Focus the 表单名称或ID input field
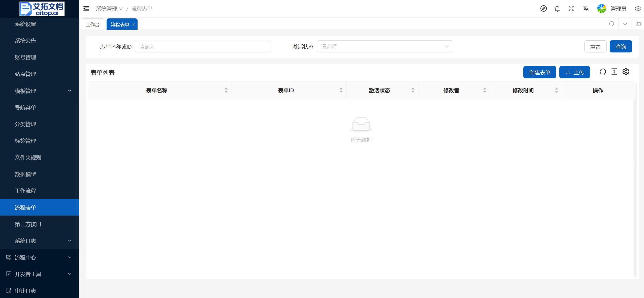Image resolution: width=644 pixels, height=298 pixels. point(203,47)
